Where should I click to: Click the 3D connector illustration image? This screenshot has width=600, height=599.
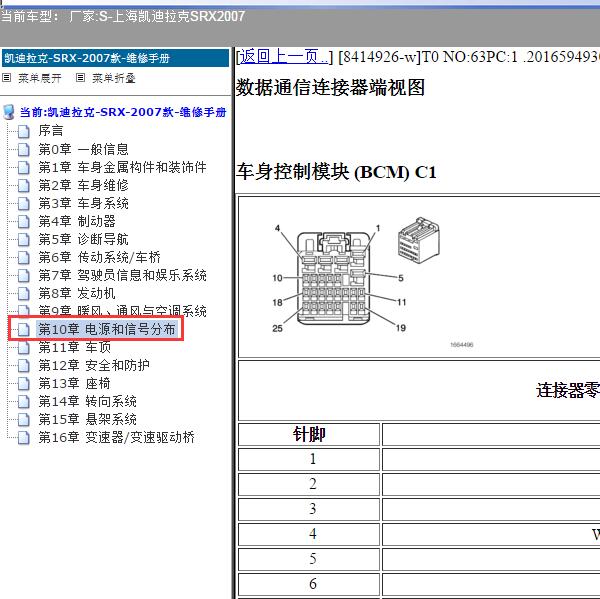click(419, 240)
